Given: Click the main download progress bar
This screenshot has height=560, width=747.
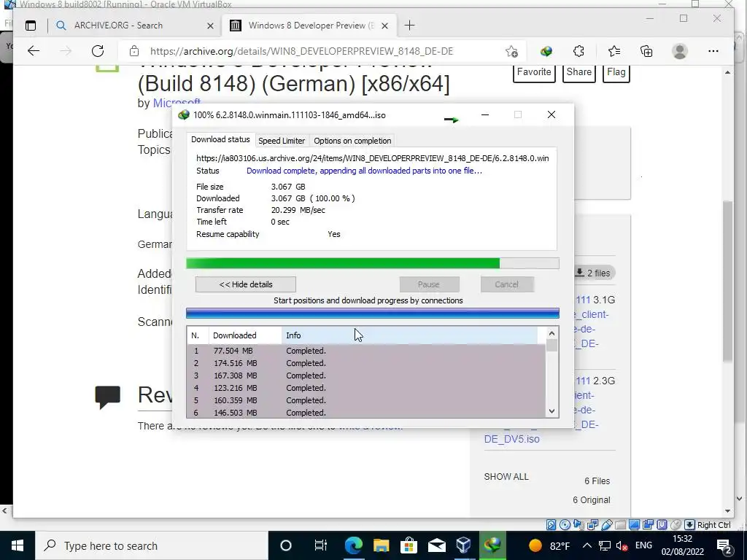Looking at the screenshot, I should click(x=373, y=263).
